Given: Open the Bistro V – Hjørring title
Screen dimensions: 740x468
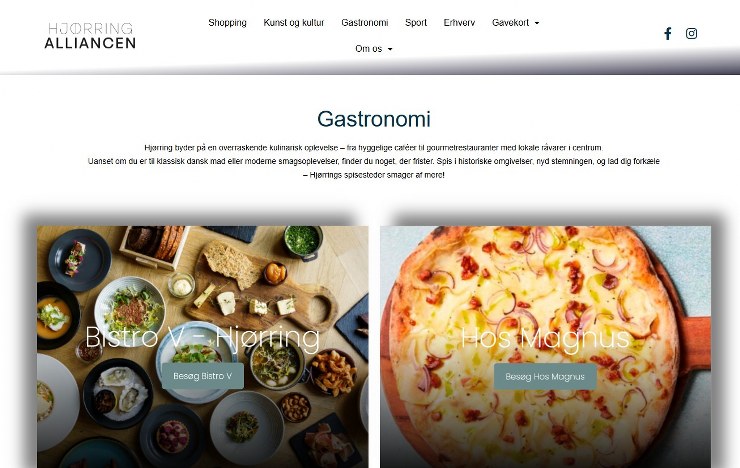Looking at the screenshot, I should tap(202, 337).
